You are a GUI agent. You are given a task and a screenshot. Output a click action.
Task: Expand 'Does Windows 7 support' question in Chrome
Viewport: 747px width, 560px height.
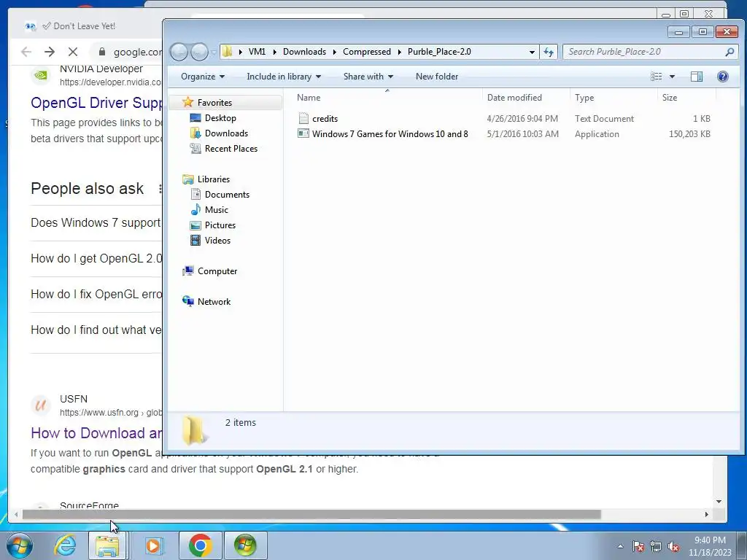pos(96,222)
